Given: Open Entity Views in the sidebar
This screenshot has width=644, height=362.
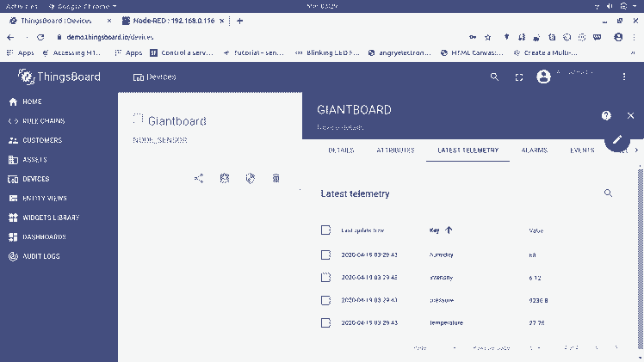Looking at the screenshot, I should (x=37, y=198).
